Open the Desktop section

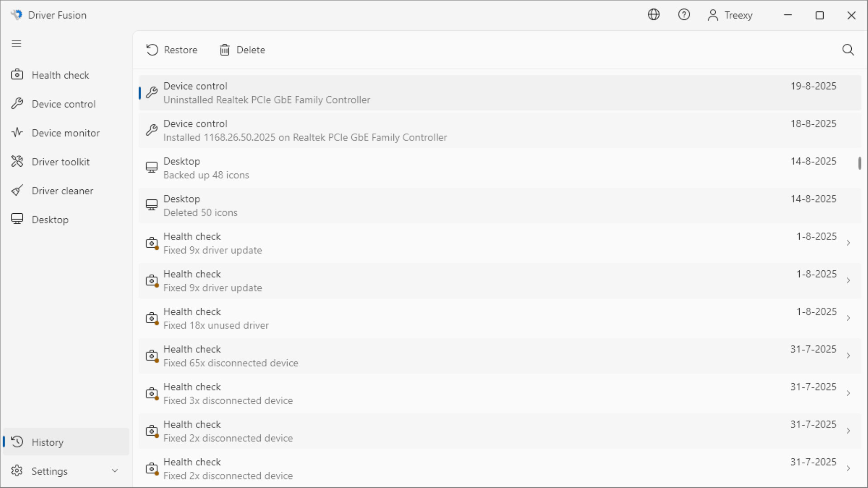pyautogui.click(x=50, y=219)
